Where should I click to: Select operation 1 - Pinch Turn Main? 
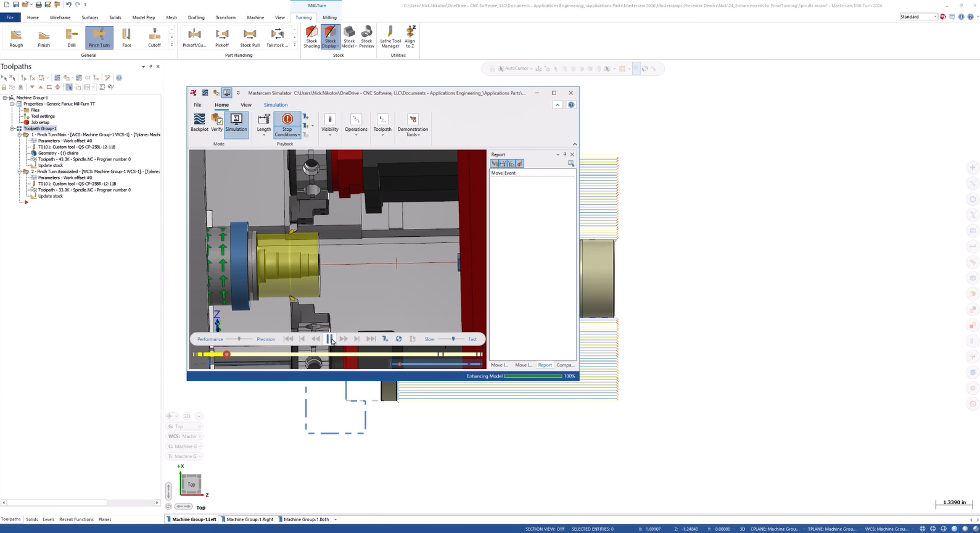click(96, 134)
